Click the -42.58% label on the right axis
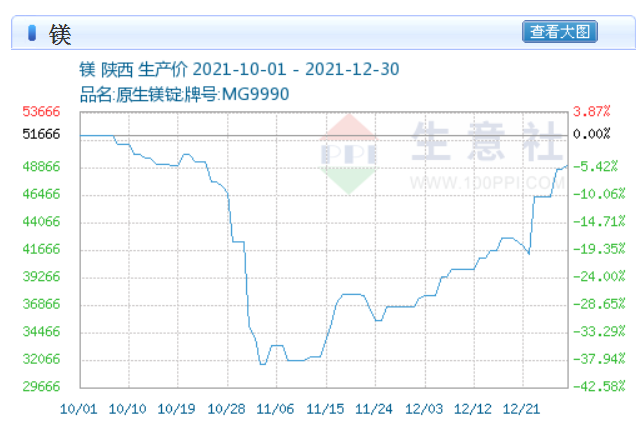Screen dimensions: 642x432 (x=599, y=386)
